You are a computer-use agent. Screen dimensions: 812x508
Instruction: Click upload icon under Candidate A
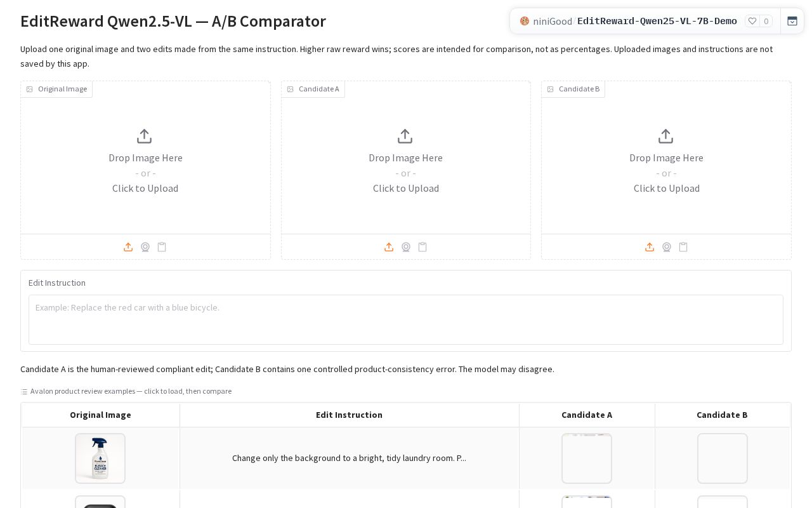[389, 247]
